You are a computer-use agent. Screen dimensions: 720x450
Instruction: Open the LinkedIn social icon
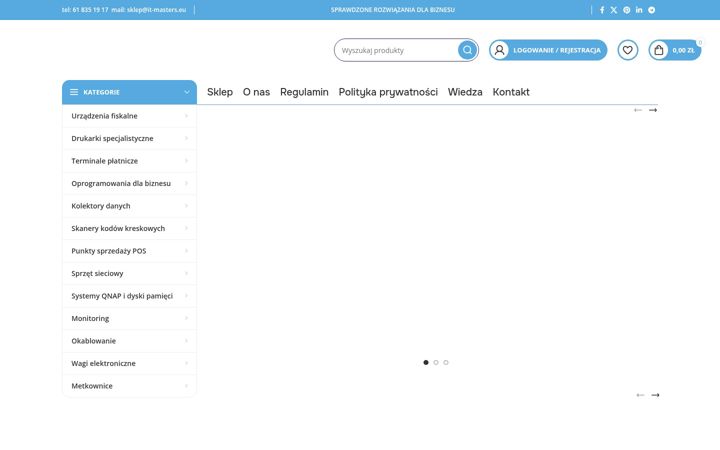639,10
